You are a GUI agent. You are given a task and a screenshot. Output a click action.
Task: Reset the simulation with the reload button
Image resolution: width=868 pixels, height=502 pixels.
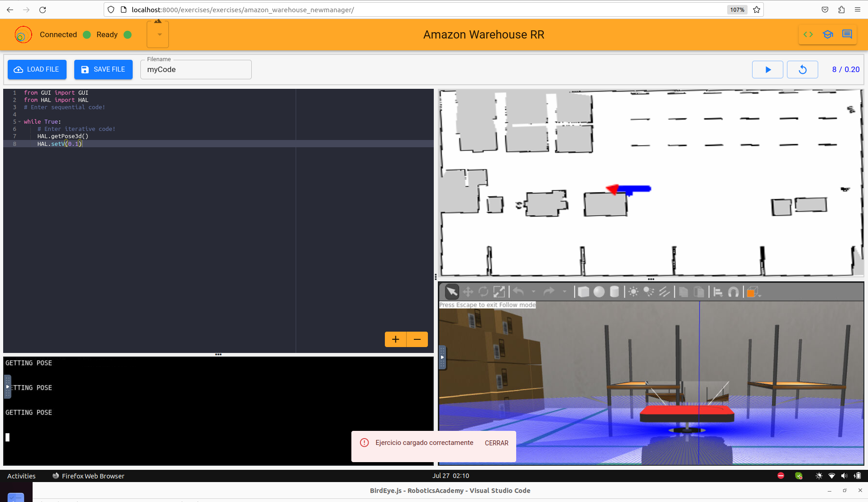click(x=802, y=69)
